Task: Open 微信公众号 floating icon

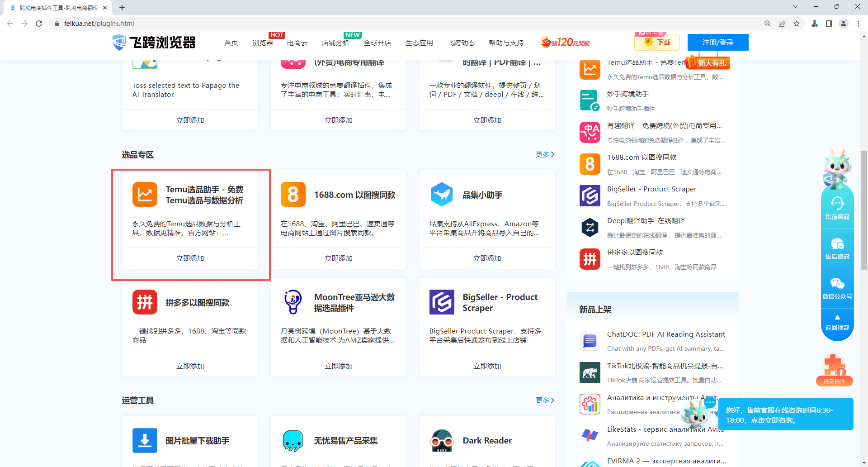Action: pyautogui.click(x=837, y=288)
